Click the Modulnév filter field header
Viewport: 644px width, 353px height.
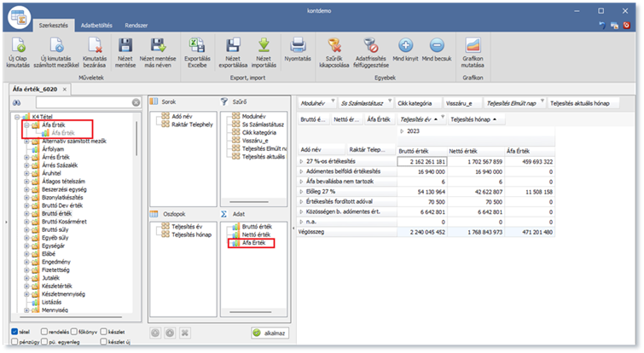pyautogui.click(x=314, y=102)
